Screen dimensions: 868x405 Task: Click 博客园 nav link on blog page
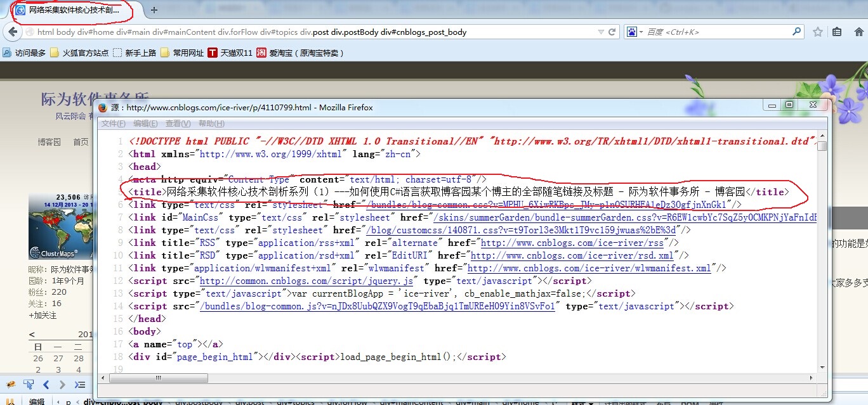click(x=49, y=142)
